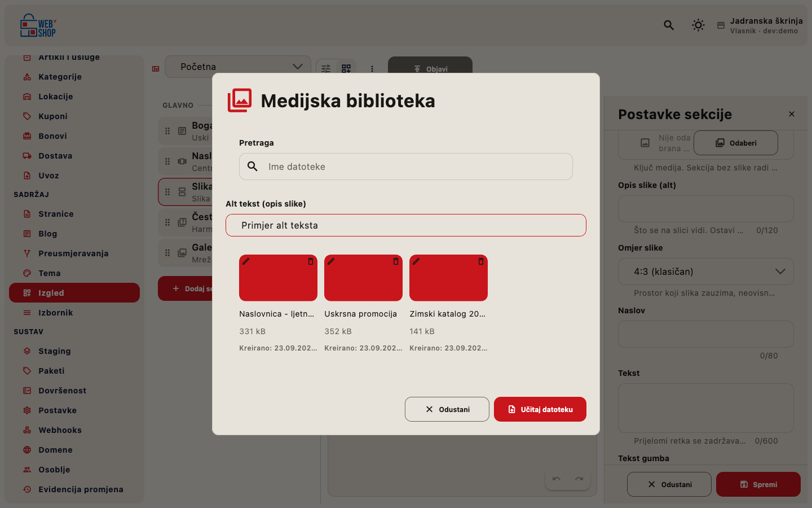Viewport: 812px width, 508px height.
Task: Go to Izbornik in sidebar
Action: pyautogui.click(x=74, y=313)
